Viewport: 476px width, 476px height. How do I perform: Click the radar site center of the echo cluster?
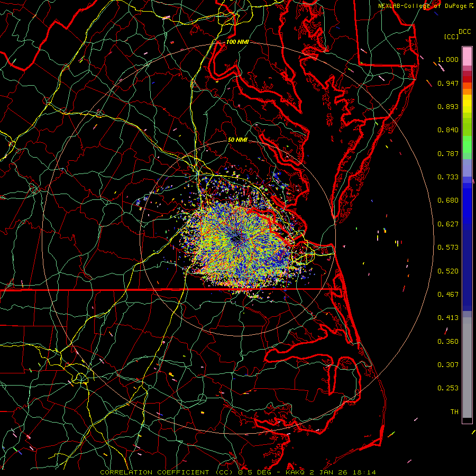click(x=236, y=239)
